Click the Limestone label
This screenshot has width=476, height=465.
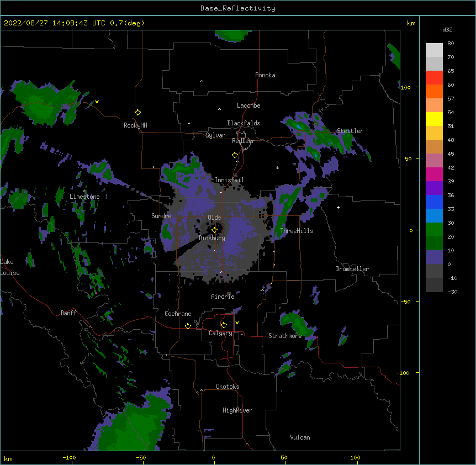click(84, 197)
